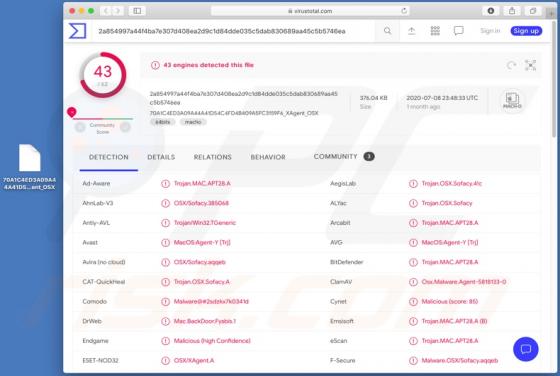
Task: Click the upload file icon
Action: pyautogui.click(x=411, y=31)
